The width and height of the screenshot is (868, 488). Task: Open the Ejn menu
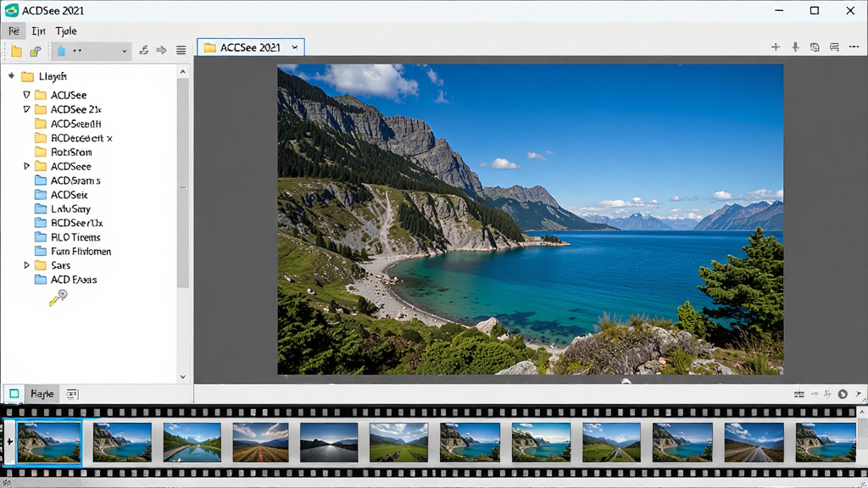click(x=38, y=31)
